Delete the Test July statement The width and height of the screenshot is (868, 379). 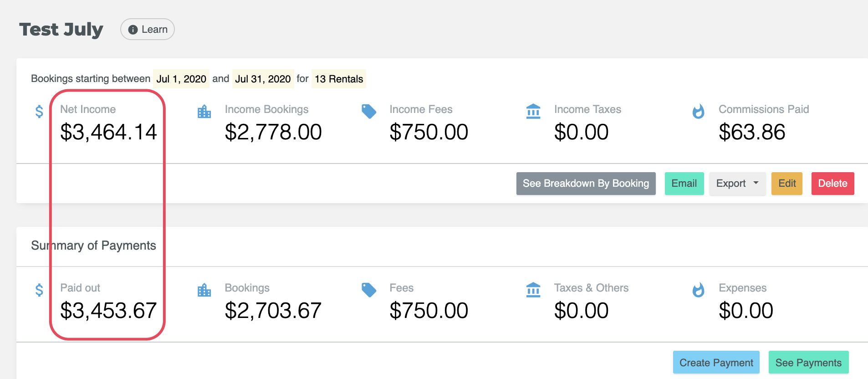tap(832, 184)
